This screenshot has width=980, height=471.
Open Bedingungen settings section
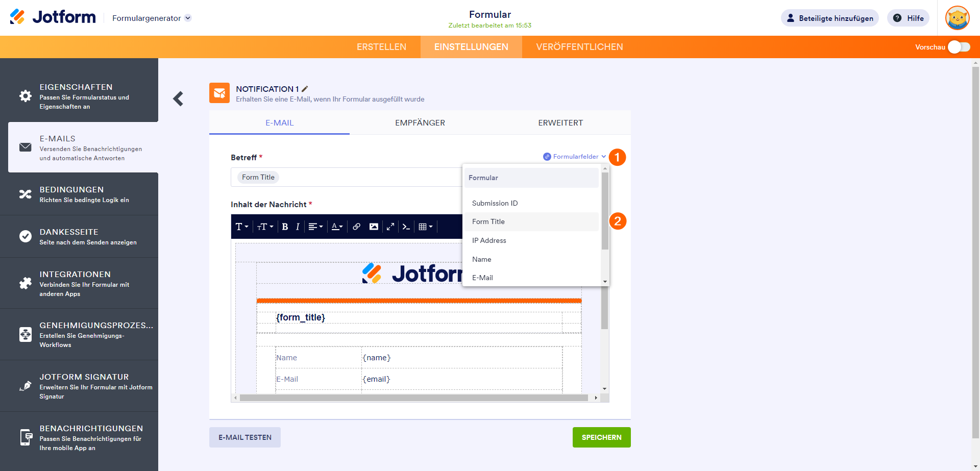coord(79,194)
